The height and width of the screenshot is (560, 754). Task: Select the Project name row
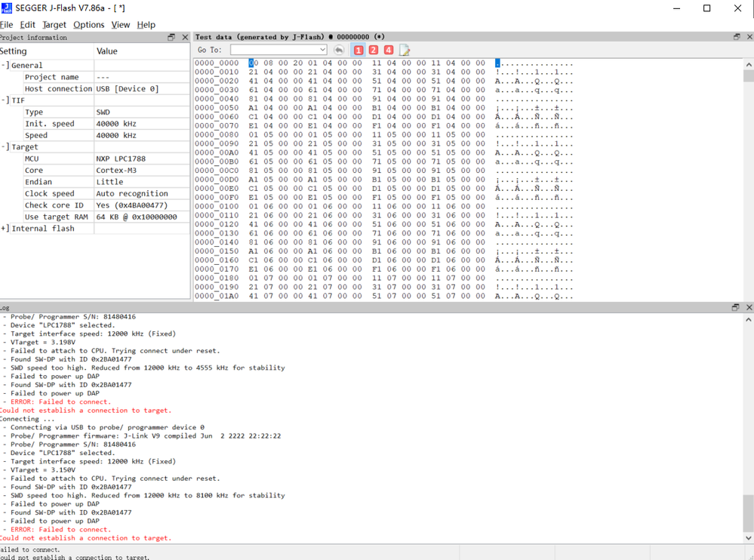click(95, 77)
